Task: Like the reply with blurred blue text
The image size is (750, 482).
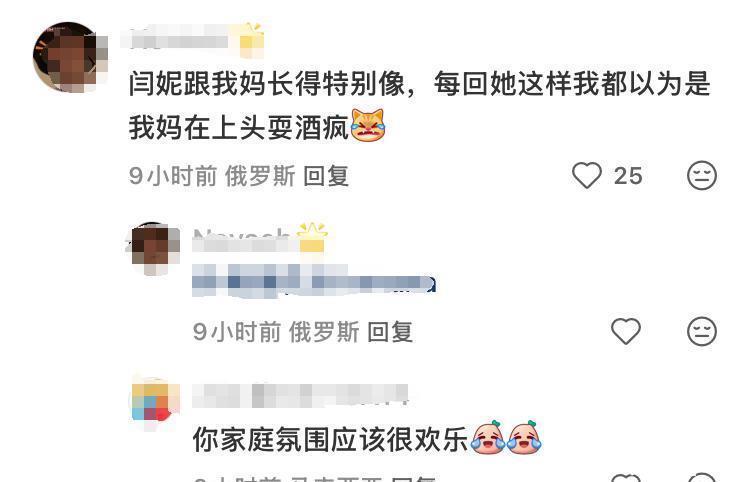Action: (626, 331)
